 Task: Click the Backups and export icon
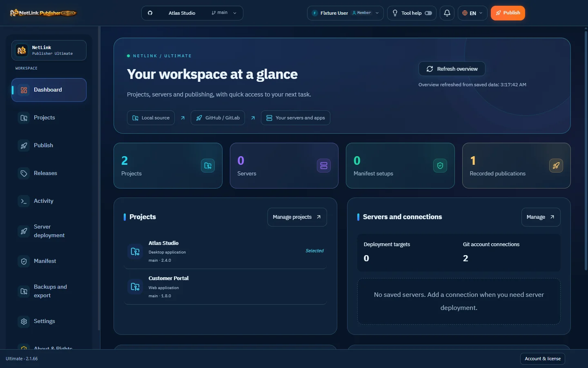[24, 291]
